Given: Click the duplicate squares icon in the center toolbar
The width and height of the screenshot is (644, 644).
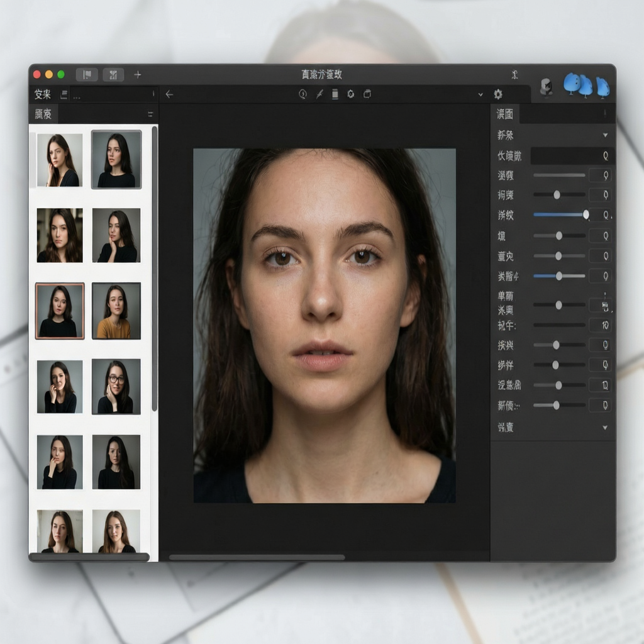Looking at the screenshot, I should tap(367, 94).
